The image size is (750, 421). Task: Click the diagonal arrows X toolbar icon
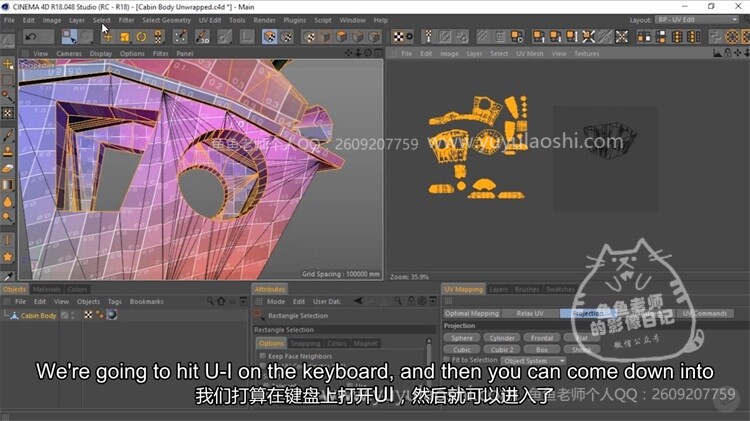coord(621,37)
